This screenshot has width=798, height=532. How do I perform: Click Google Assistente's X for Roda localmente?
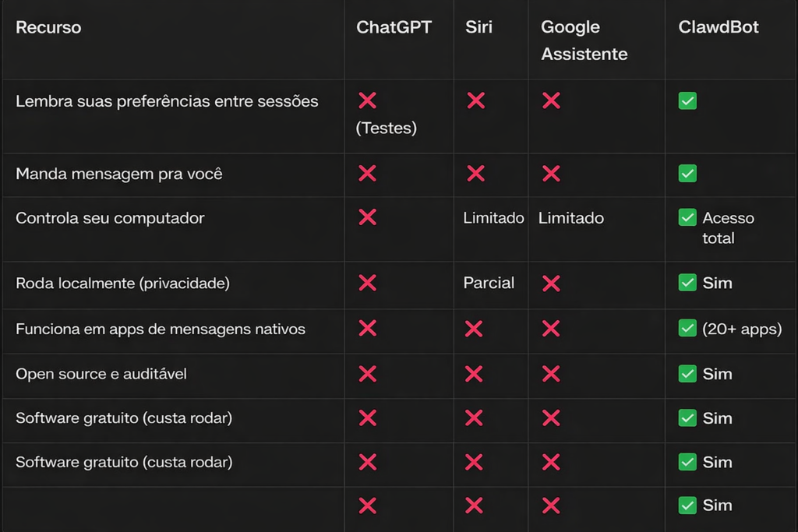(x=551, y=284)
